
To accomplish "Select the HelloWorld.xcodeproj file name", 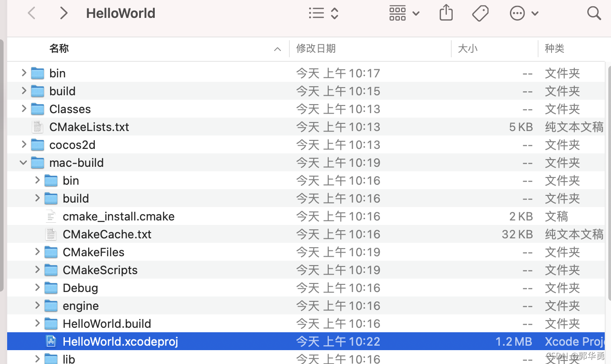I will pyautogui.click(x=120, y=342).
